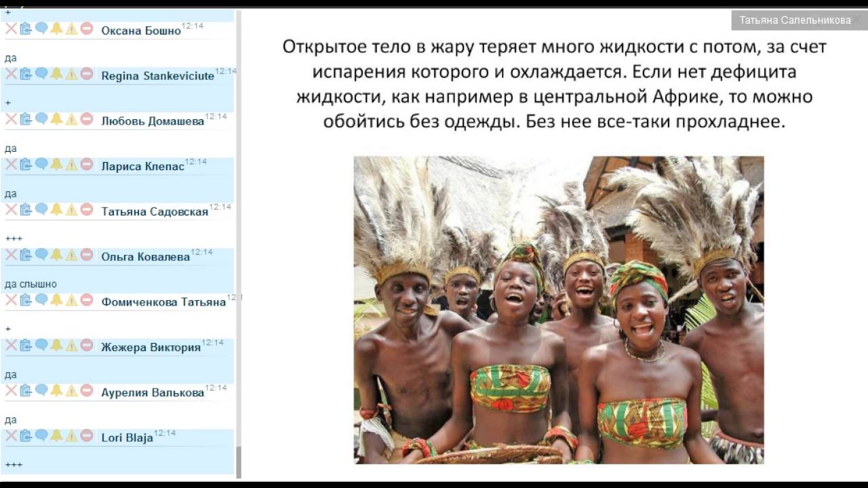Click red X icon beside Ольга Ковалева
The height and width of the screenshot is (488, 868).
[11, 255]
